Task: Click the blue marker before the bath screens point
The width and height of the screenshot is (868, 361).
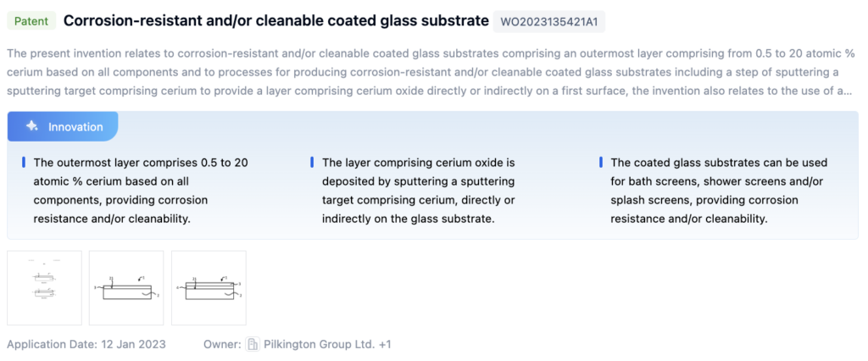Action: [601, 162]
